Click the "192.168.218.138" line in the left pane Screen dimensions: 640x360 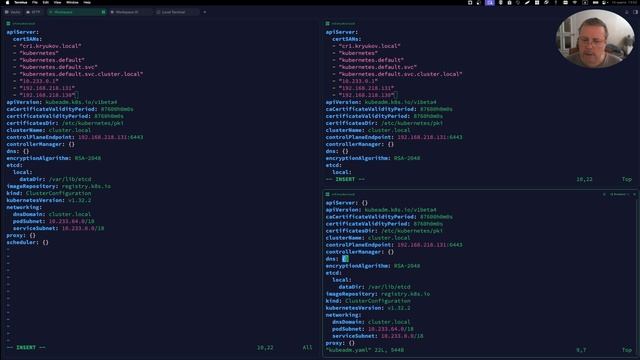(47, 95)
